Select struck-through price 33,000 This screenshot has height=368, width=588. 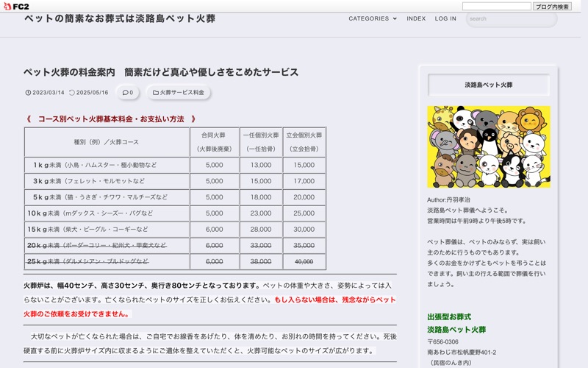261,246
